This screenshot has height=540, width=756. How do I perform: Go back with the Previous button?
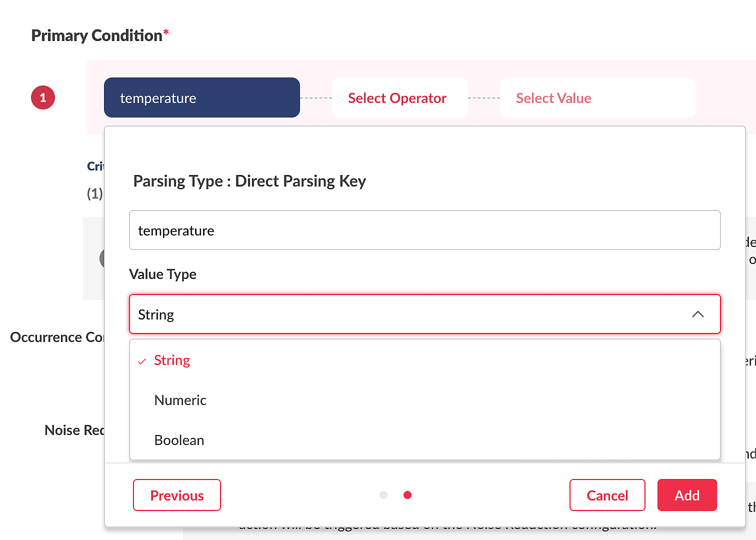coord(177,495)
